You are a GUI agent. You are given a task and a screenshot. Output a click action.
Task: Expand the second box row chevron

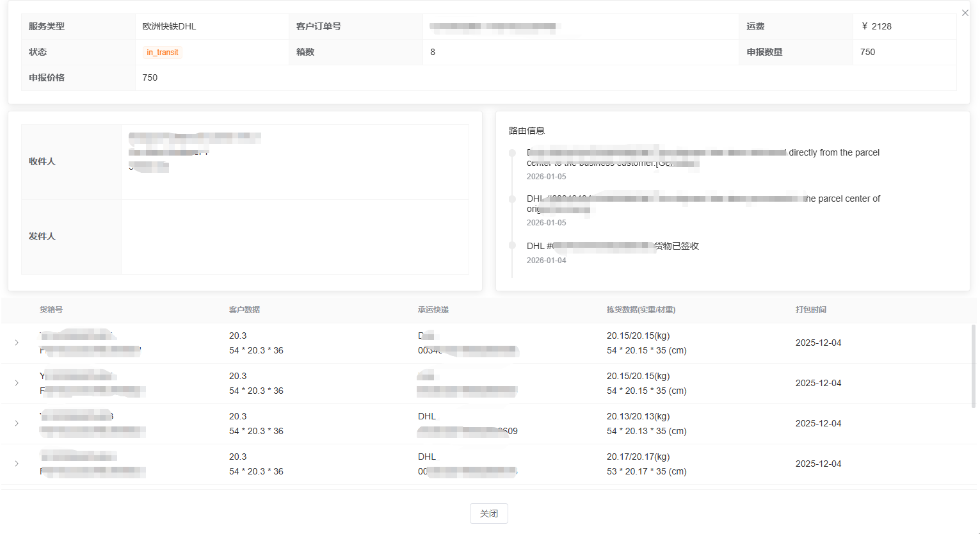pyautogui.click(x=17, y=384)
